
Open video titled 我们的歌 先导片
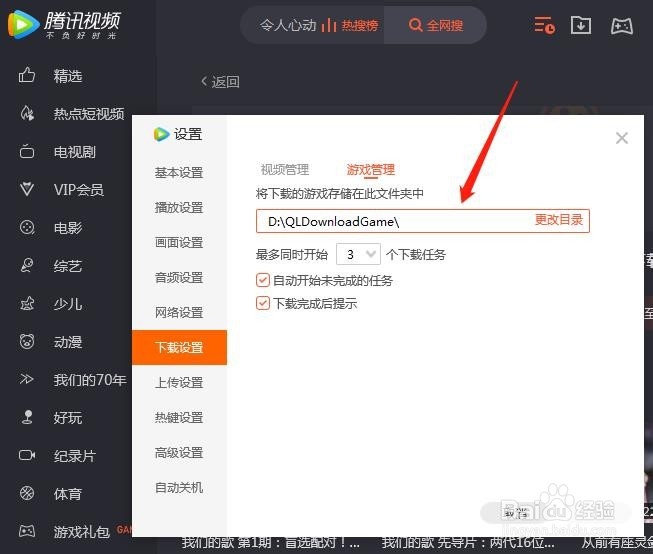point(468,542)
